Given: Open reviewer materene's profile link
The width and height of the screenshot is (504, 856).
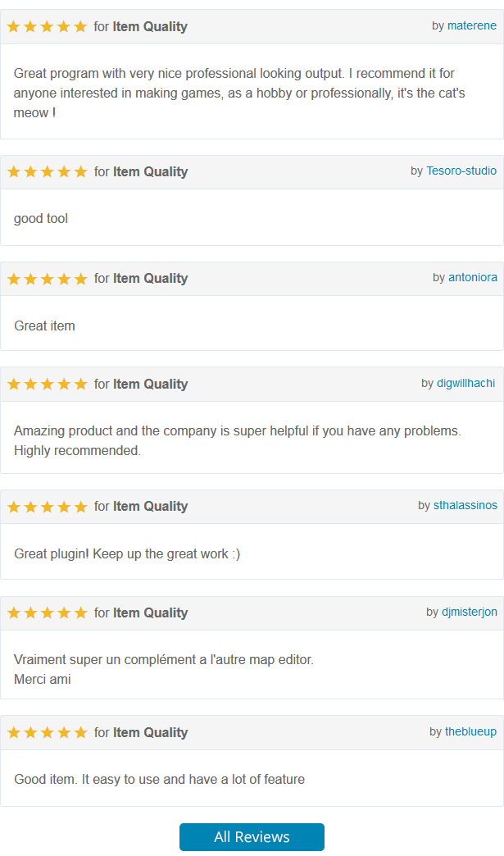Looking at the screenshot, I should click(471, 25).
